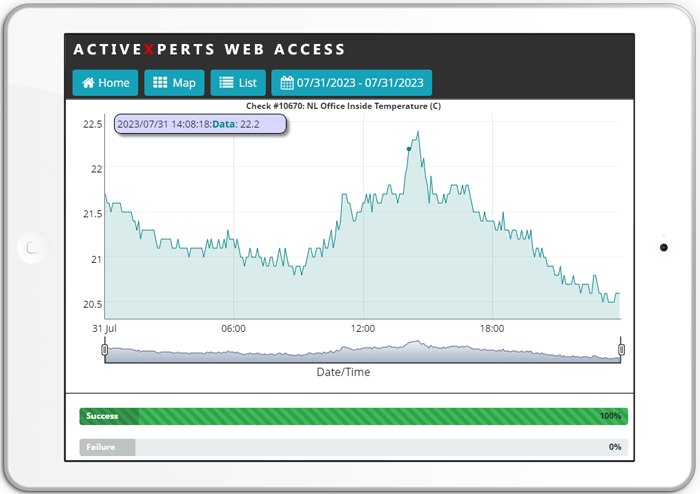This screenshot has width=700, height=494.
Task: Click the 0% failure value
Action: point(615,447)
